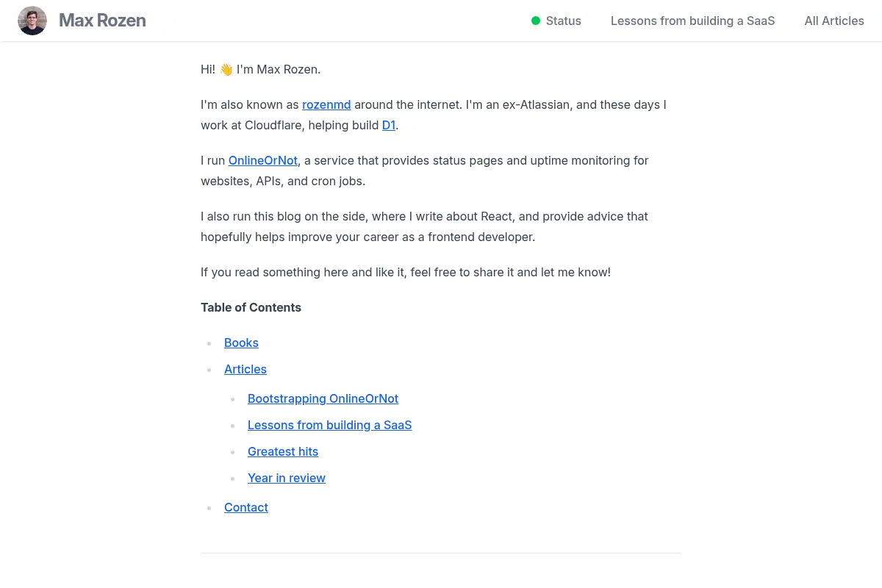Select Lessons from building a SaaS in contents list
Image resolution: width=882 pixels, height=588 pixels.
click(329, 425)
